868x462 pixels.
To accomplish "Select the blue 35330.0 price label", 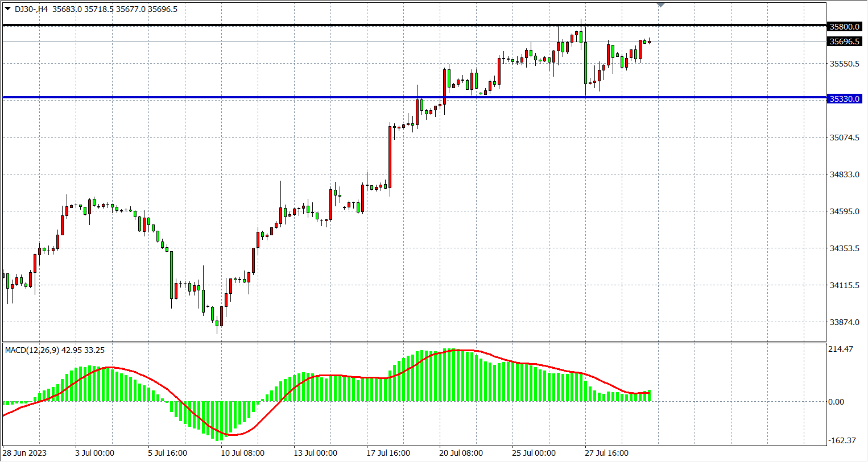I will click(844, 99).
